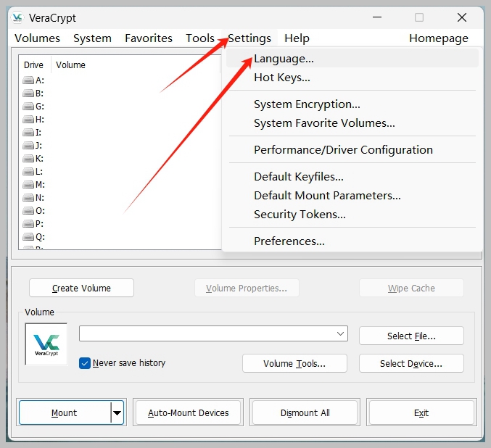Choose Language... from the Settings menu

tap(284, 59)
